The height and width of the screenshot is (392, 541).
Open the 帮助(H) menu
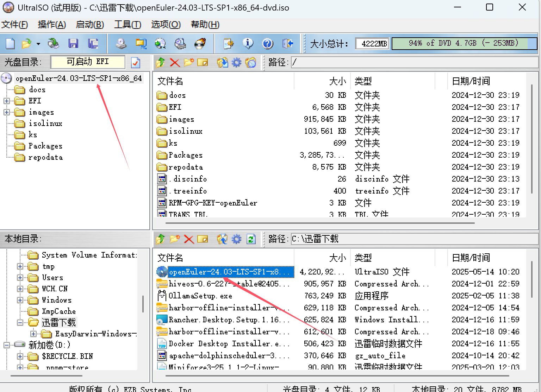click(x=205, y=24)
